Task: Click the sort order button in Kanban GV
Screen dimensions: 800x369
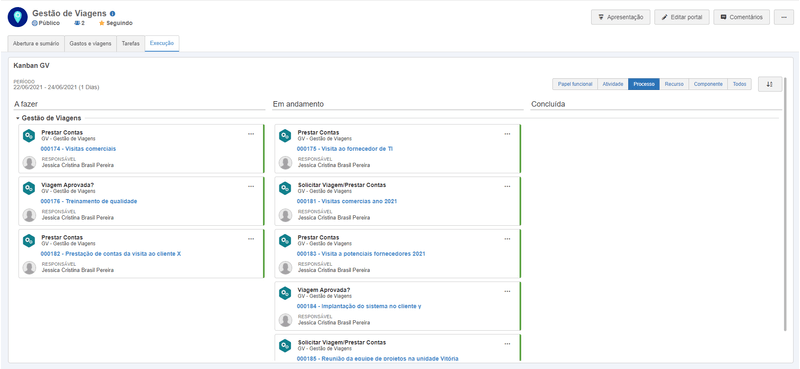Action: (770, 84)
